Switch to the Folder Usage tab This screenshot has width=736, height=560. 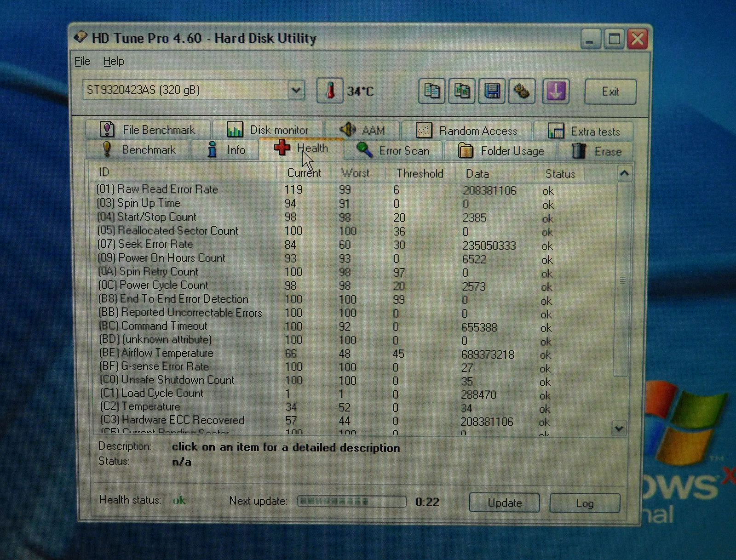click(x=501, y=151)
